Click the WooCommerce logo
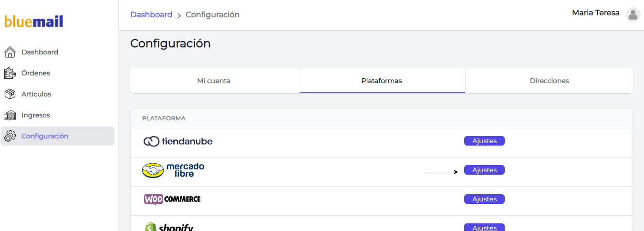Screen dimensions: 644x231 (x=172, y=199)
